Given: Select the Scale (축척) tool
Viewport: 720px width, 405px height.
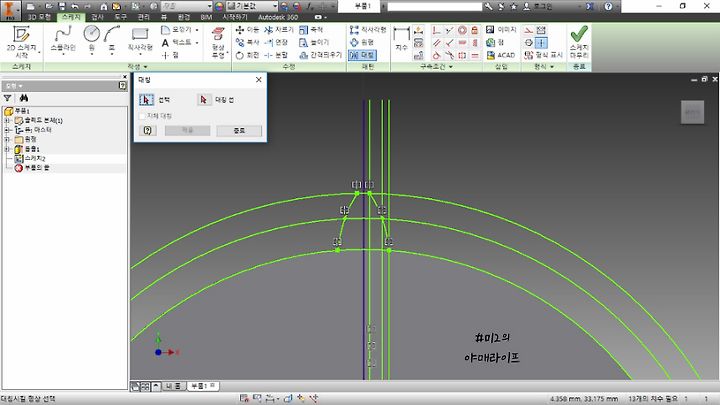Looking at the screenshot, I should coord(311,30).
